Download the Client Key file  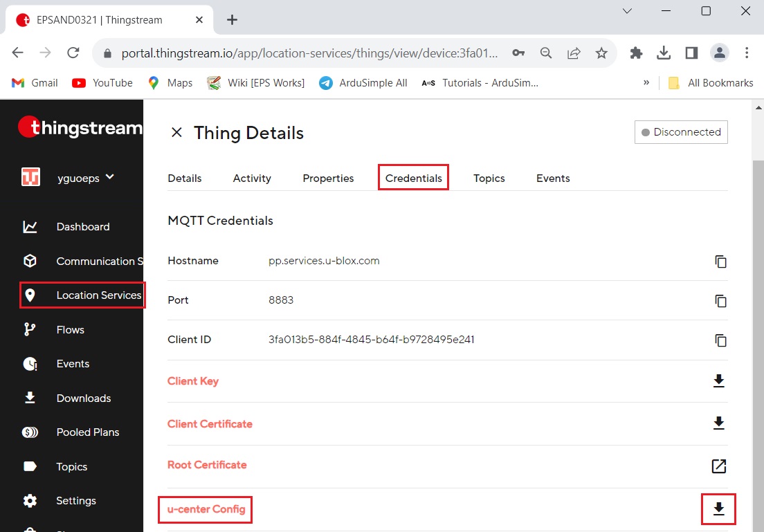click(719, 381)
